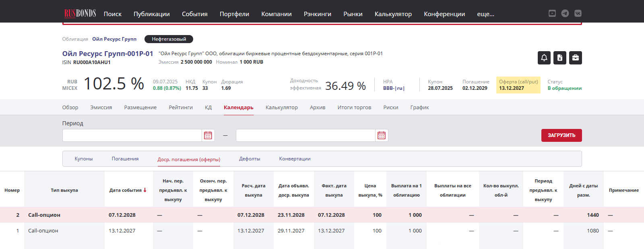Open Портфели menu item
This screenshot has height=249, width=644.
tap(234, 14)
